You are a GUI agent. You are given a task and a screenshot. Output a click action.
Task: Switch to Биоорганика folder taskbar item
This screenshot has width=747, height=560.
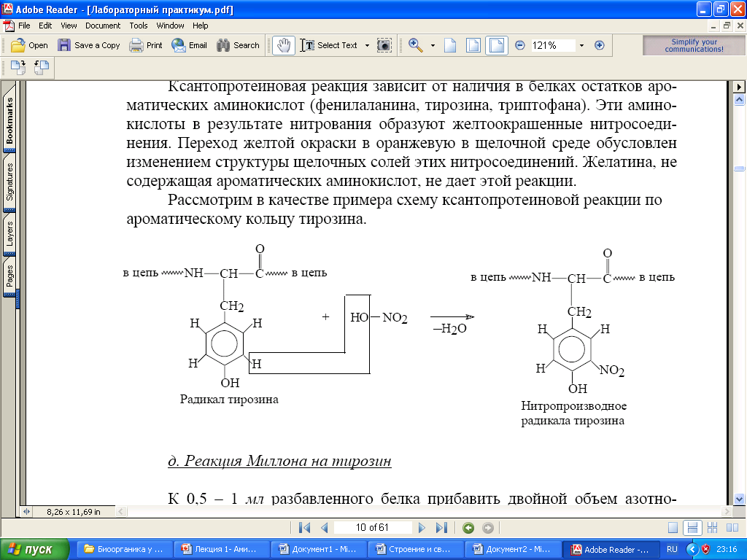click(124, 549)
